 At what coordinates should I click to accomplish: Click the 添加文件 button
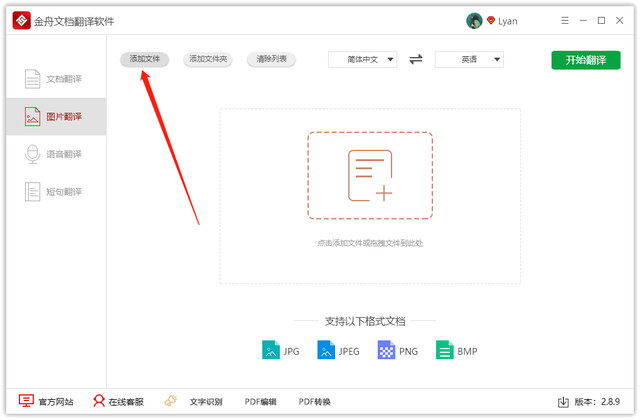click(144, 59)
